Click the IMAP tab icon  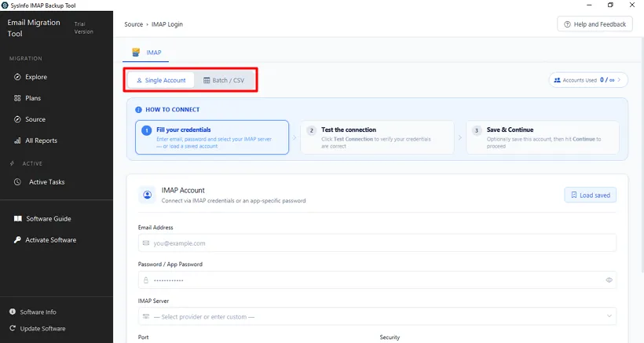(136, 52)
